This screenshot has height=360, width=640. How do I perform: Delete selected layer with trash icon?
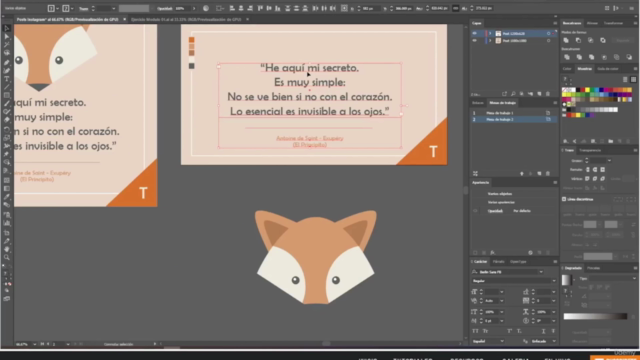548,94
